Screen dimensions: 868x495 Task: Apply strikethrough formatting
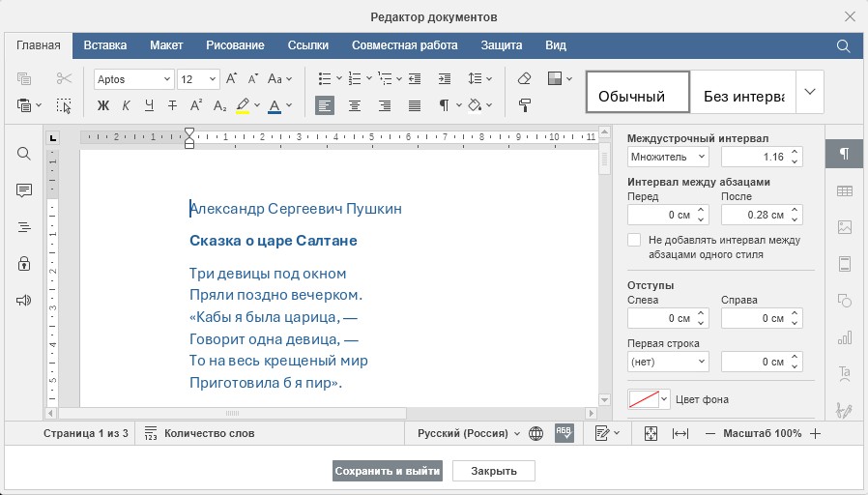pos(173,105)
